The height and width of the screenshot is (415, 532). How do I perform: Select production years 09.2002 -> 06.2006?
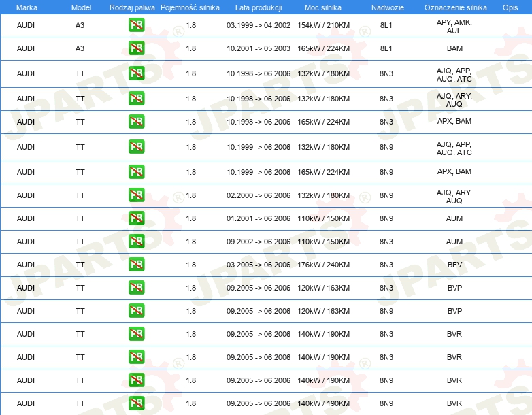click(259, 242)
